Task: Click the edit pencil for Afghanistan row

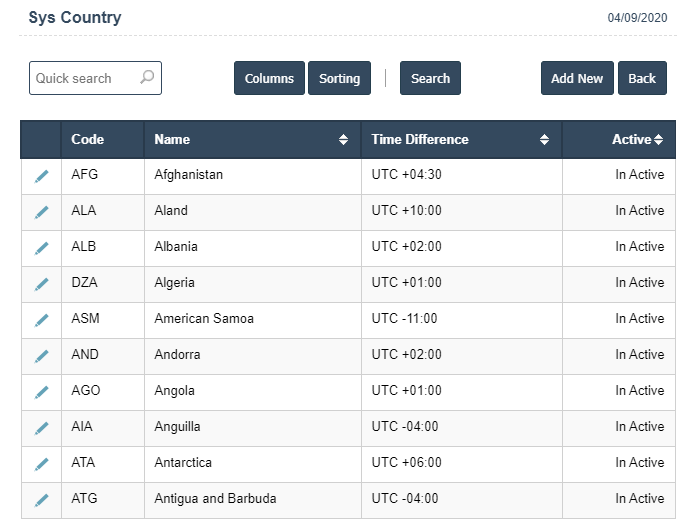Action: [x=41, y=176]
